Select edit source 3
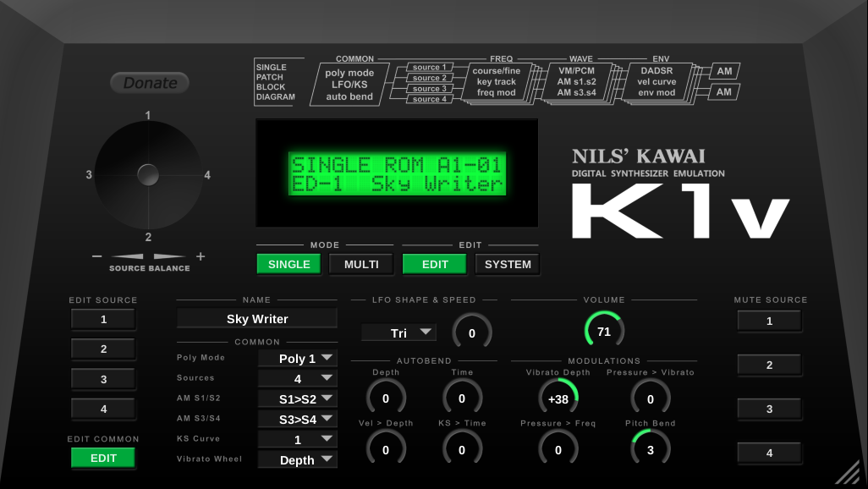This screenshot has width=868, height=489. [103, 379]
